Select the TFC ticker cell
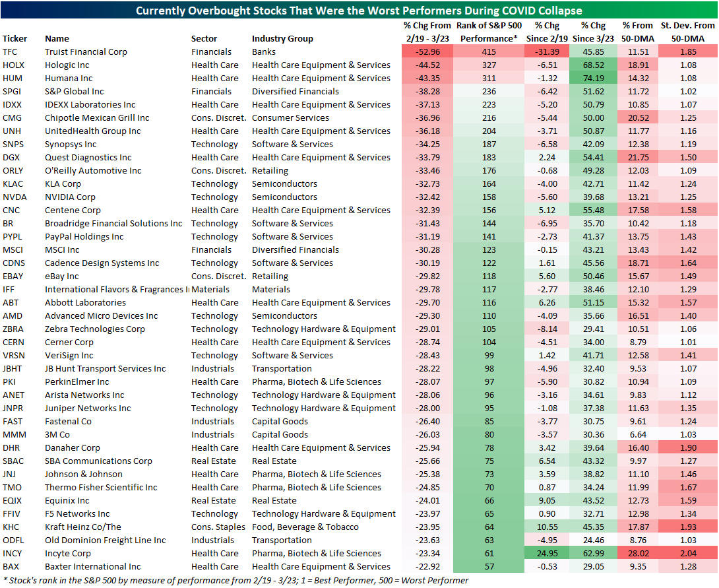The image size is (719, 588). [x=11, y=51]
